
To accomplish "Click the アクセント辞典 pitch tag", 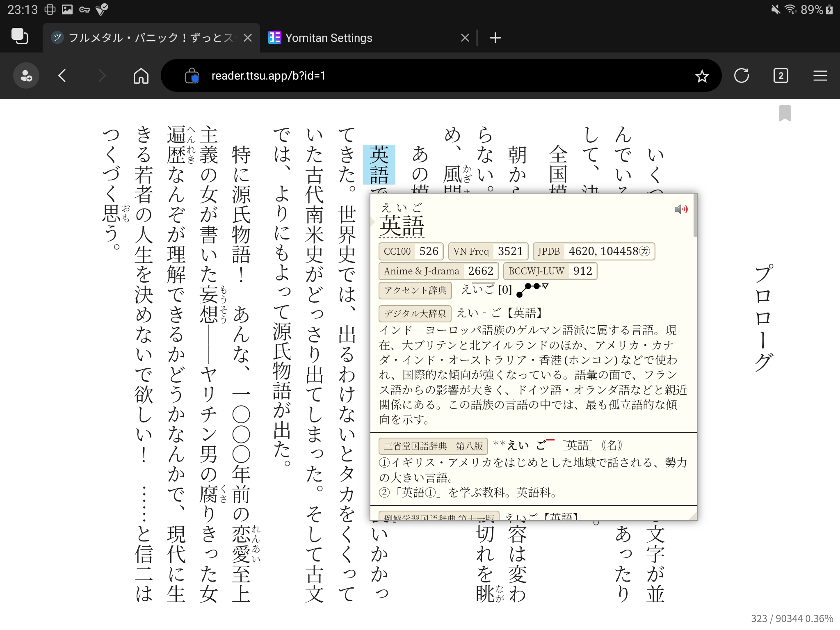I will (415, 290).
